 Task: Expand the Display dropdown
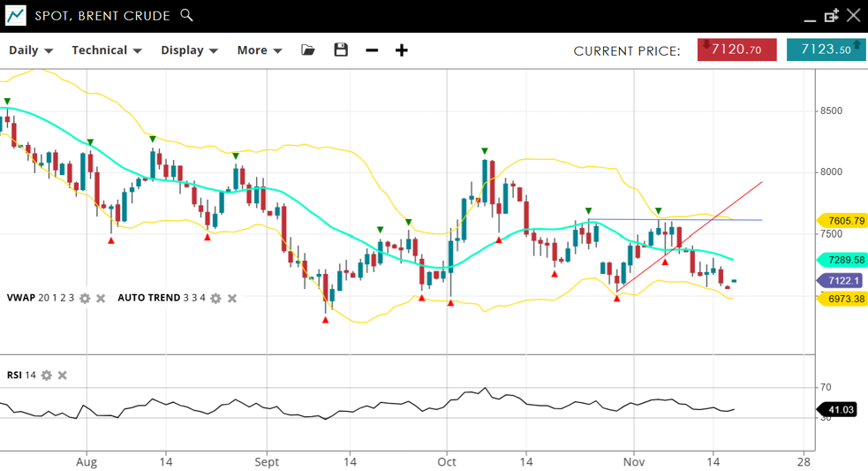189,50
